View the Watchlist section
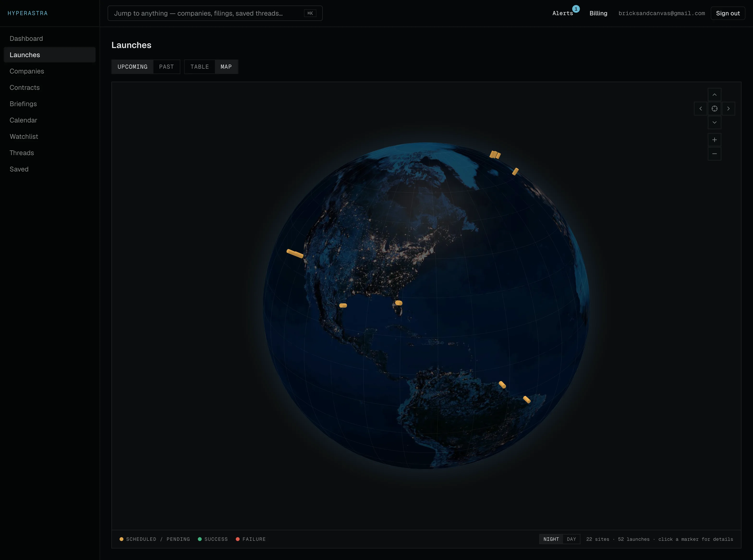The image size is (753, 560). pos(49,136)
